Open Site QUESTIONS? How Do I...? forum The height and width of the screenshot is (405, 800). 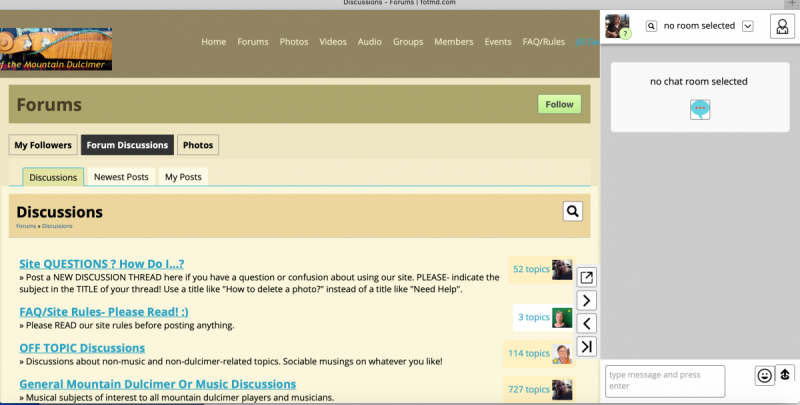click(102, 264)
